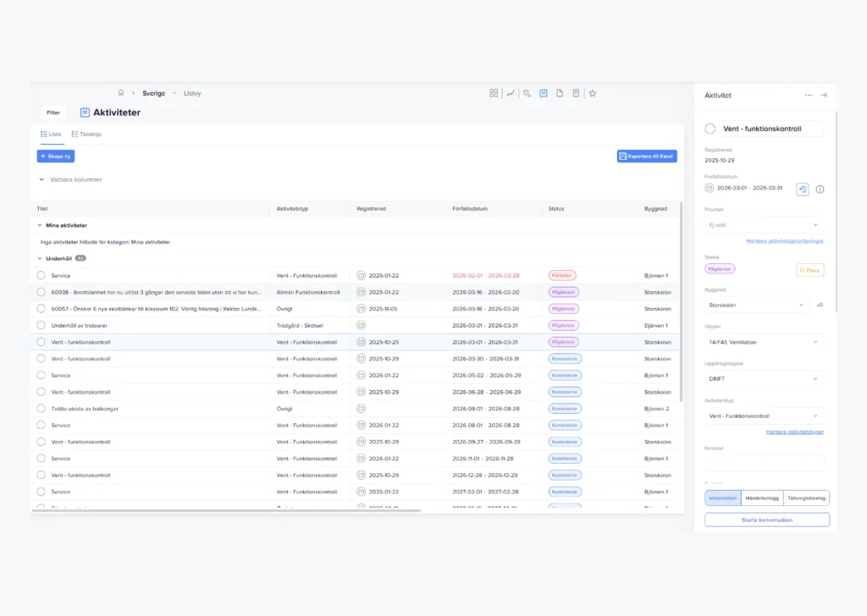Open the line chart analytics icon
The width and height of the screenshot is (867, 616).
(511, 93)
